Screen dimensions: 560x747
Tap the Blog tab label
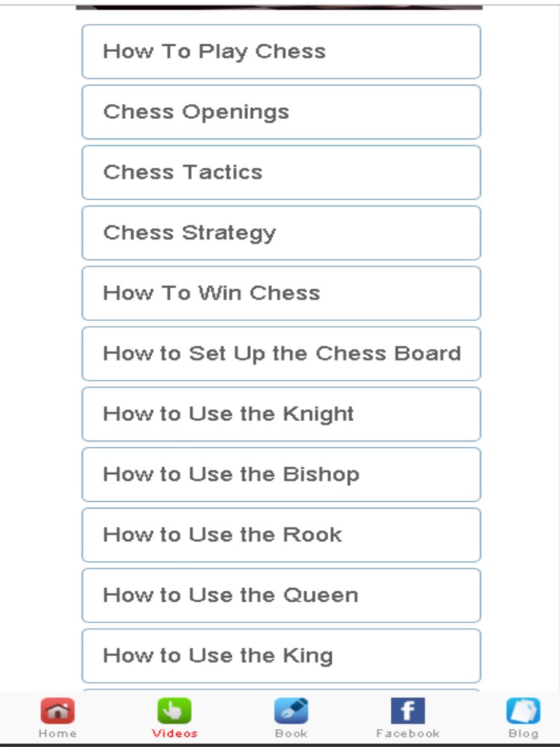click(523, 733)
